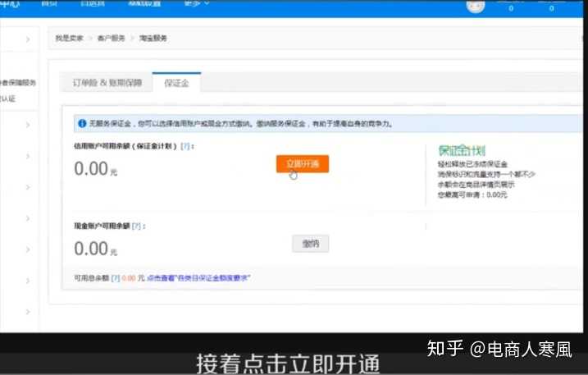Click help [?] icon beside 现金账户可用余额
588x375 pixels.
coord(137,225)
